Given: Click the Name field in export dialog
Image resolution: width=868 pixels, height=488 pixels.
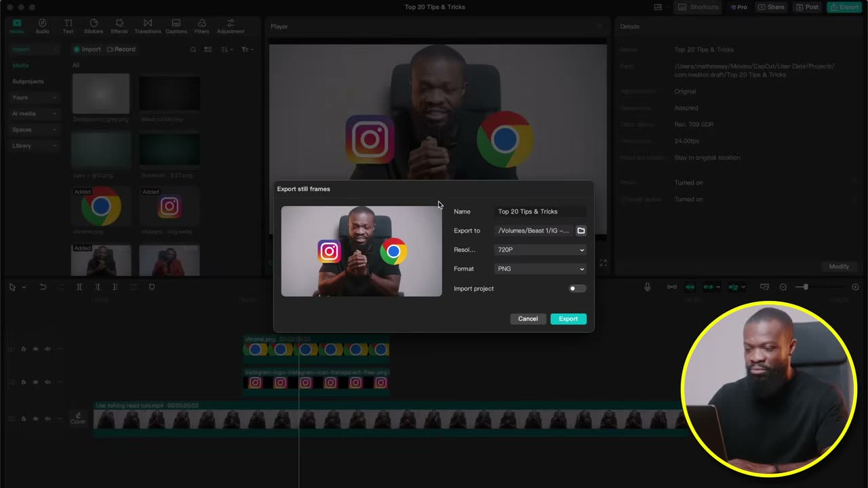Looking at the screenshot, I should (541, 211).
